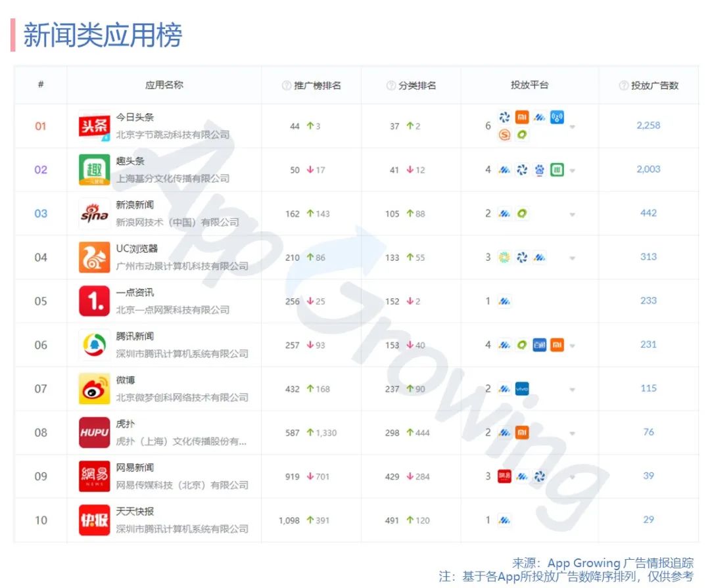Click the Xiaomi platform icon in 虎扑 row
The image size is (710, 588).
click(522, 433)
